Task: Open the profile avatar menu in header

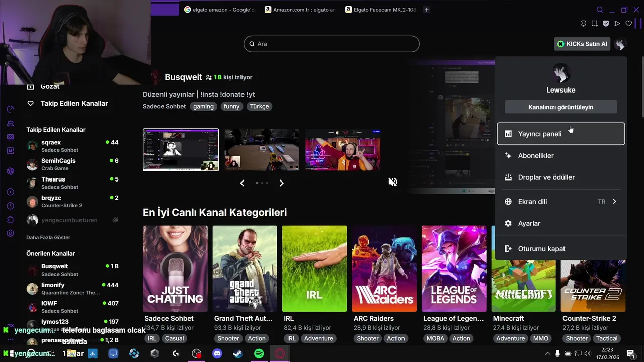Action: point(620,44)
